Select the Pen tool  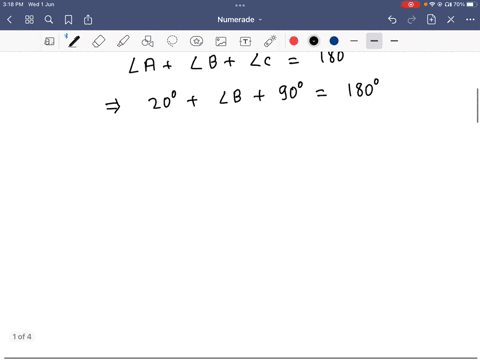pyautogui.click(x=74, y=41)
